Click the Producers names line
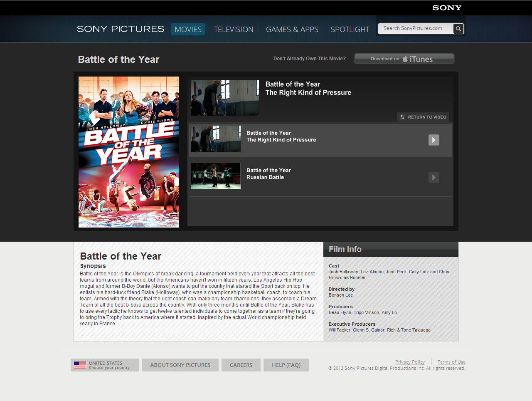Image resolution: width=532 pixels, height=401 pixels. [x=363, y=312]
